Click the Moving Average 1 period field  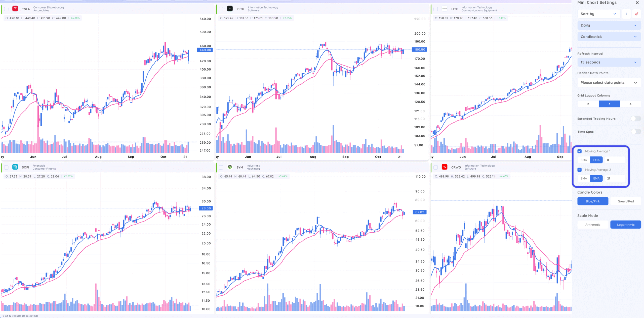tap(615, 160)
